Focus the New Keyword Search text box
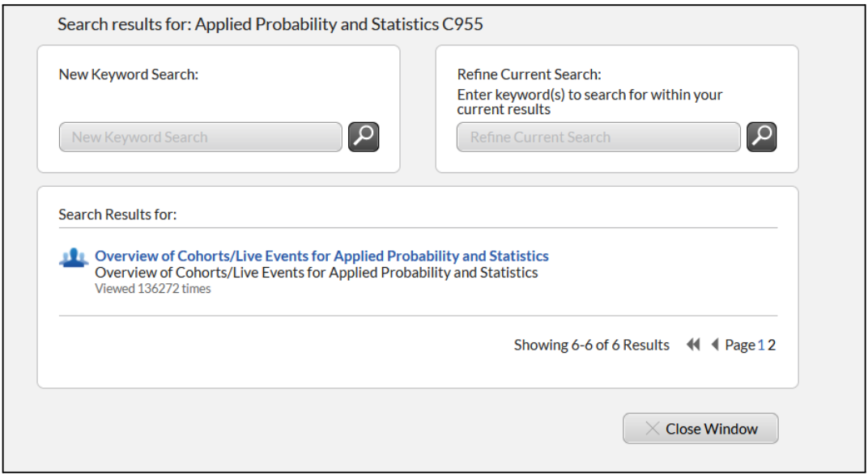Viewport: 868px width, 475px height. (200, 137)
